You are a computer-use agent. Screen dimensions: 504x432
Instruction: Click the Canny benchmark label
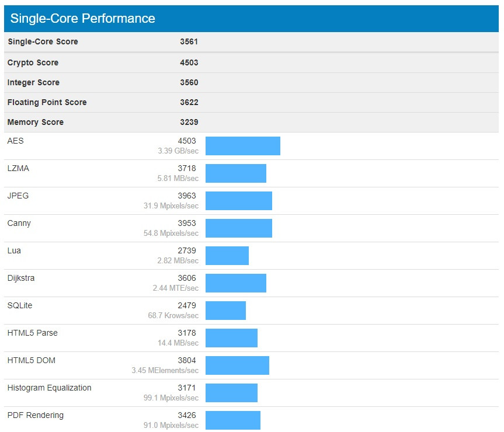pos(19,224)
